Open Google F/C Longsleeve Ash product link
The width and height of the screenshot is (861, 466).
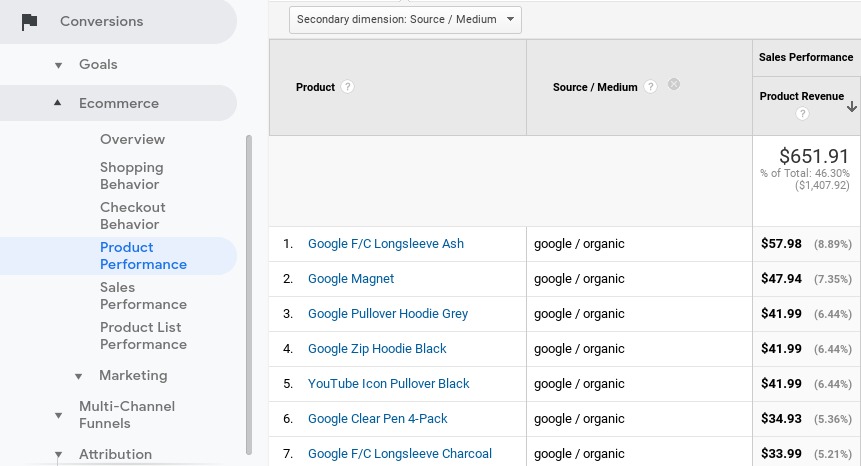coord(385,244)
